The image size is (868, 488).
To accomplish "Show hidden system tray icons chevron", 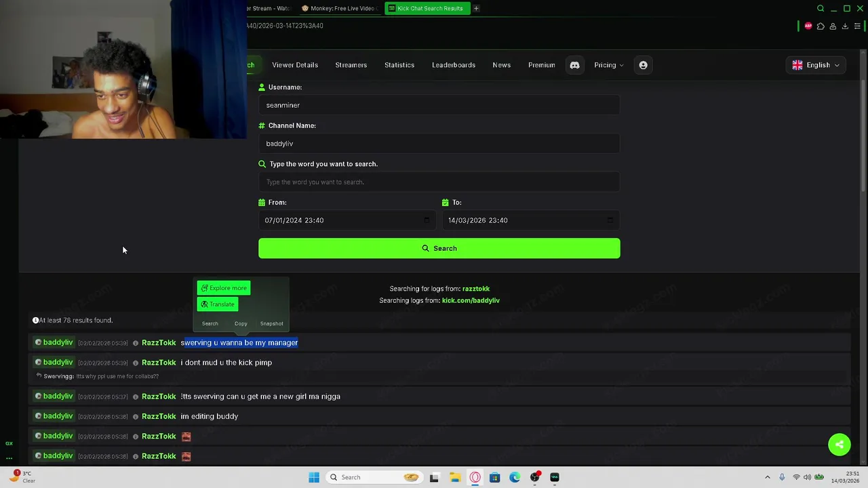I will click(767, 477).
